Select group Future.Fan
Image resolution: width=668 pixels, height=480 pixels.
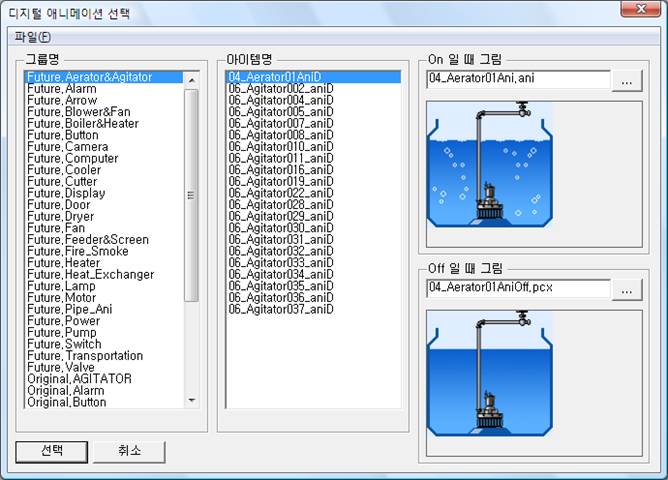pos(104,228)
